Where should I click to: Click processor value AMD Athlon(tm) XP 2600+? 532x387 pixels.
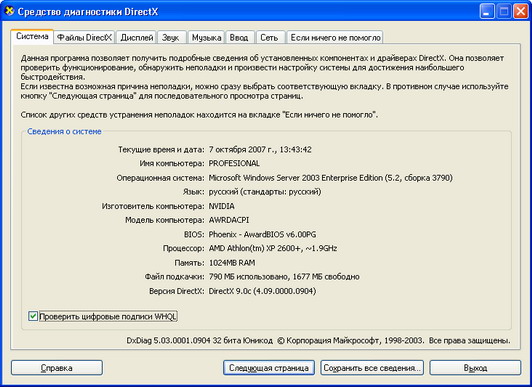(255, 249)
